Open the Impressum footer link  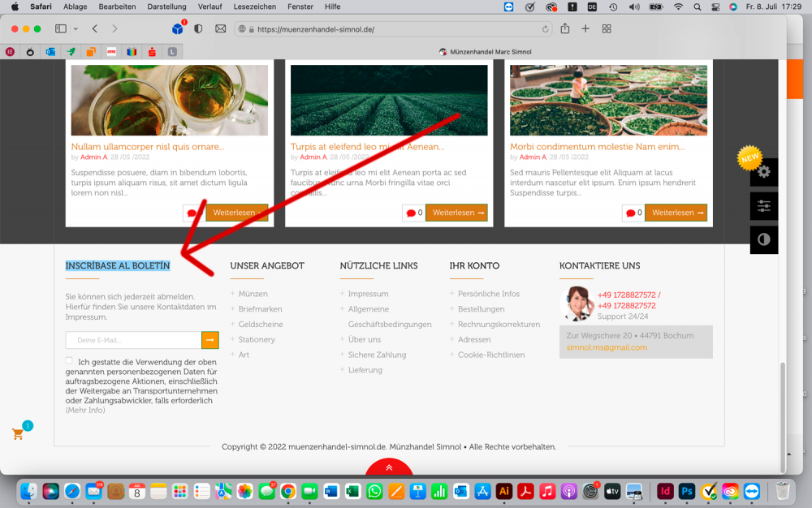coord(368,293)
